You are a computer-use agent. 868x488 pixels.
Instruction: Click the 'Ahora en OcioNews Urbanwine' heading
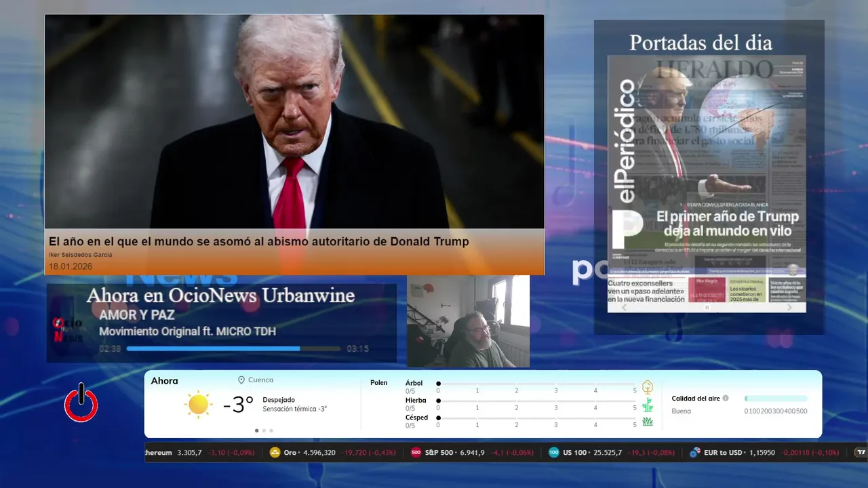coord(220,296)
